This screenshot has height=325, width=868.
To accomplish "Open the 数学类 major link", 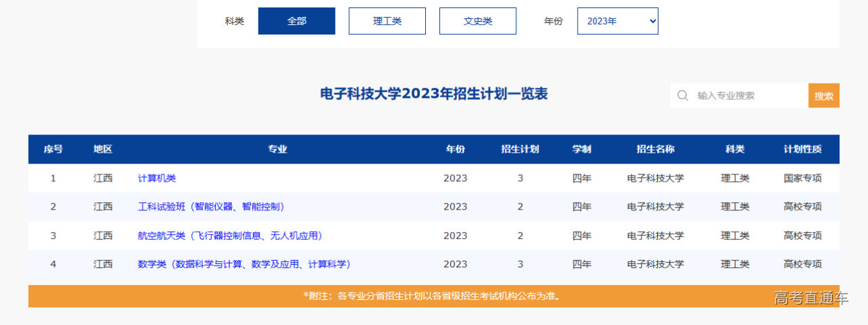I will 243,265.
